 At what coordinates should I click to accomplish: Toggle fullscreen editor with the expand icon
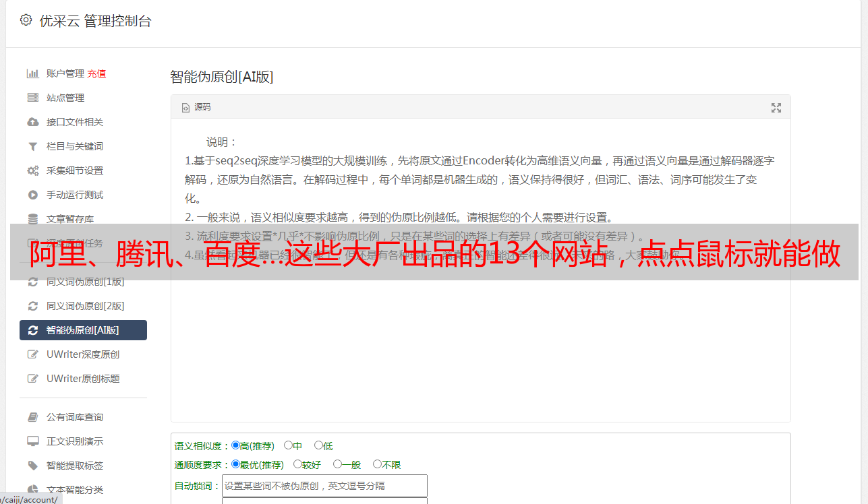[776, 107]
